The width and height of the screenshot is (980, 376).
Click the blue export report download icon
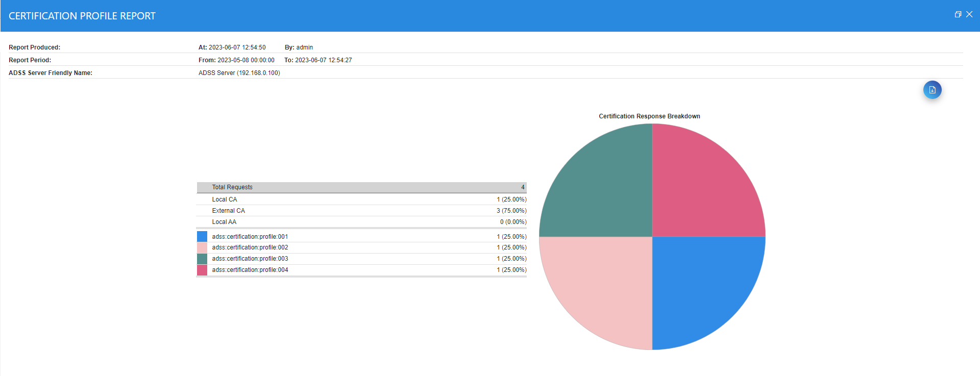click(x=932, y=90)
